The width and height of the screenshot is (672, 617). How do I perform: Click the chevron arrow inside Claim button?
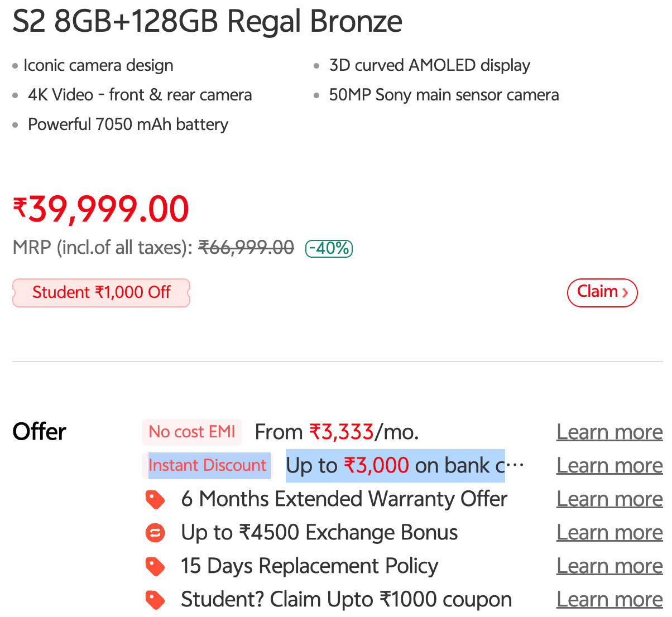[625, 292]
